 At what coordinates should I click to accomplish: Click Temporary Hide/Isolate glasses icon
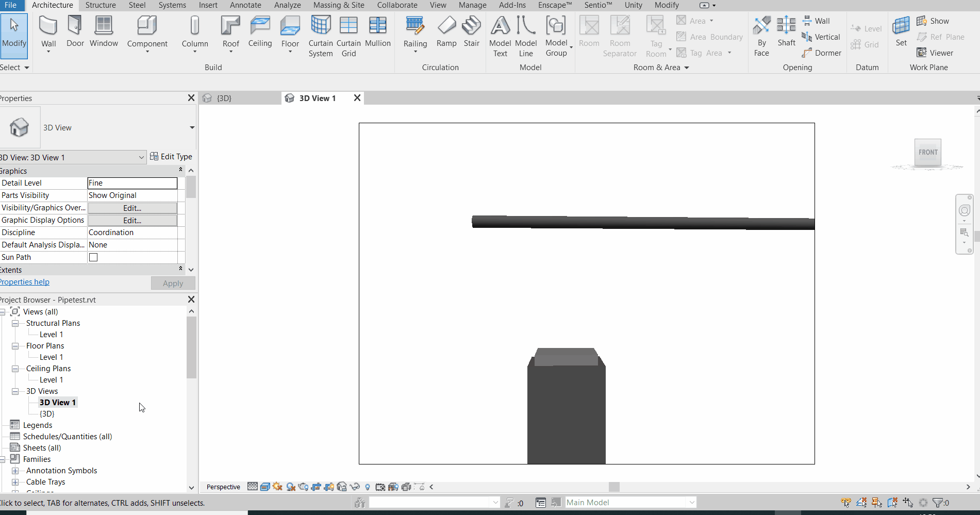(x=355, y=487)
